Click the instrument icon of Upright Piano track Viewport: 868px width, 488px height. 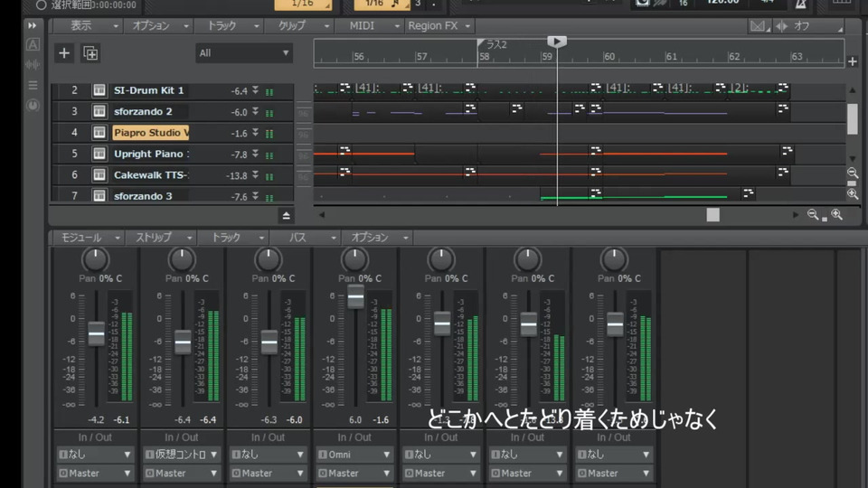tap(99, 154)
